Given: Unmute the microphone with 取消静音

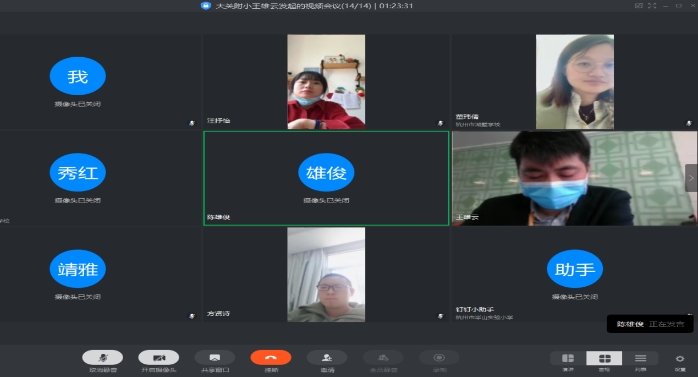Looking at the screenshot, I should click(103, 357).
